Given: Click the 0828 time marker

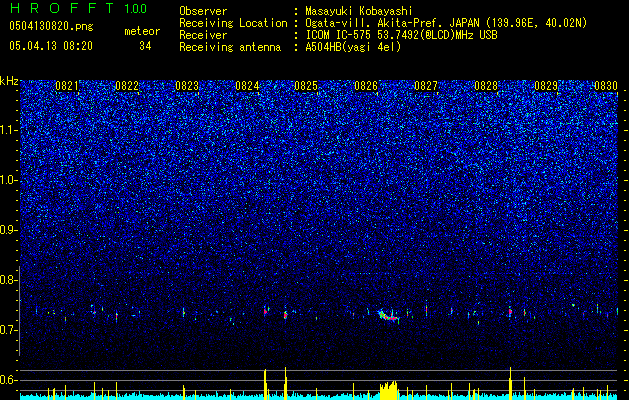Looking at the screenshot, I should point(486,86).
